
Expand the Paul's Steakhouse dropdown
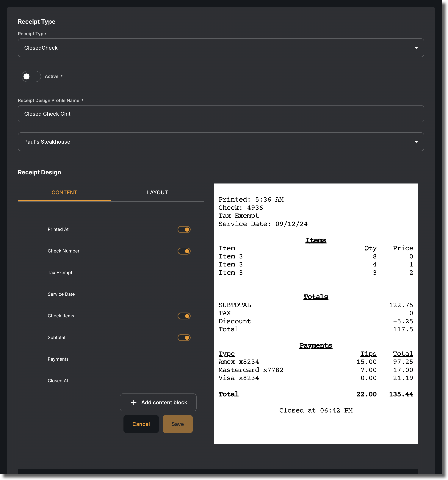coord(221,142)
